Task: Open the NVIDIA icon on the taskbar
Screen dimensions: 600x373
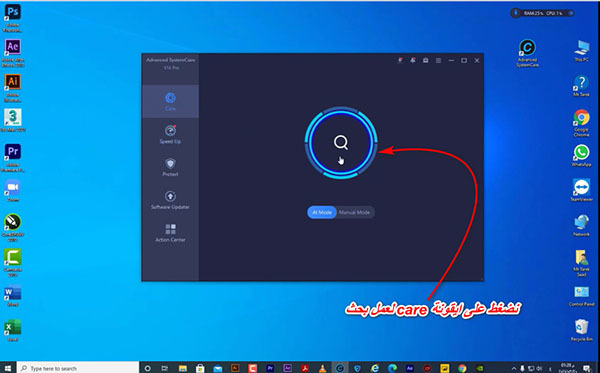Action: (480, 368)
